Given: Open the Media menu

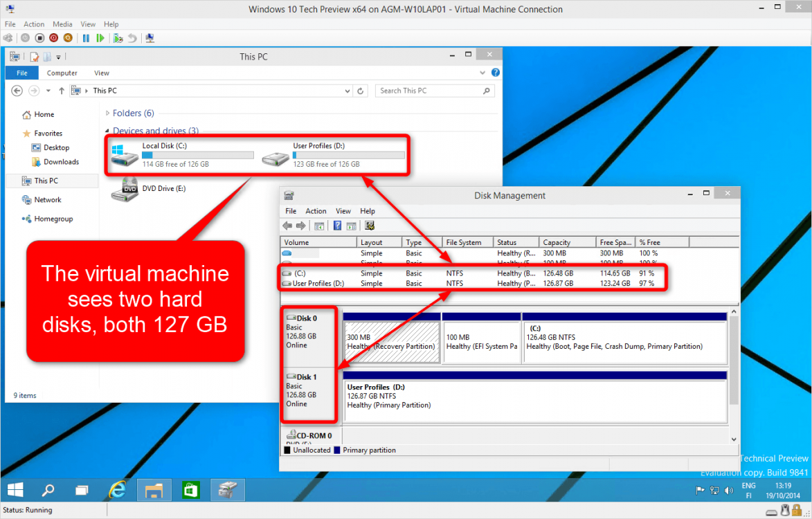Looking at the screenshot, I should (62, 24).
